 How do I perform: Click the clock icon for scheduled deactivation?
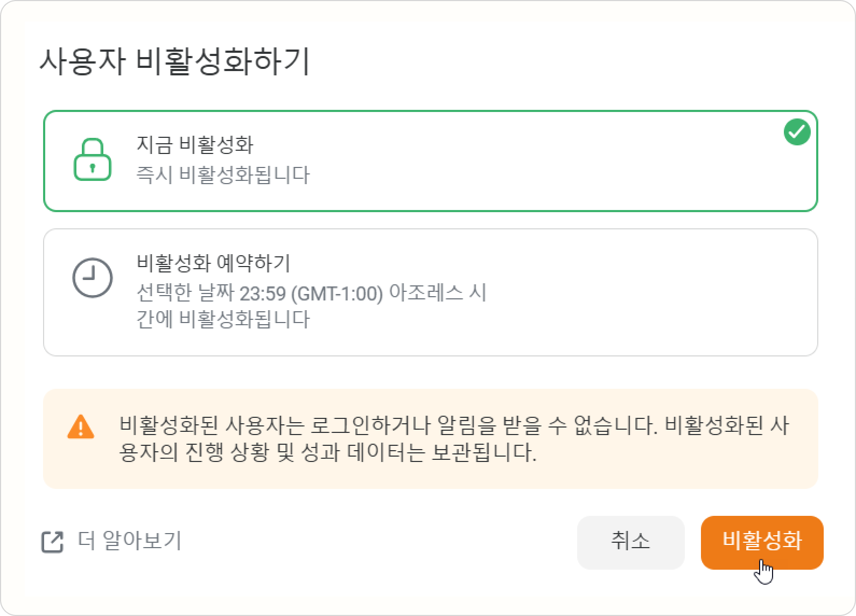pos(93,278)
